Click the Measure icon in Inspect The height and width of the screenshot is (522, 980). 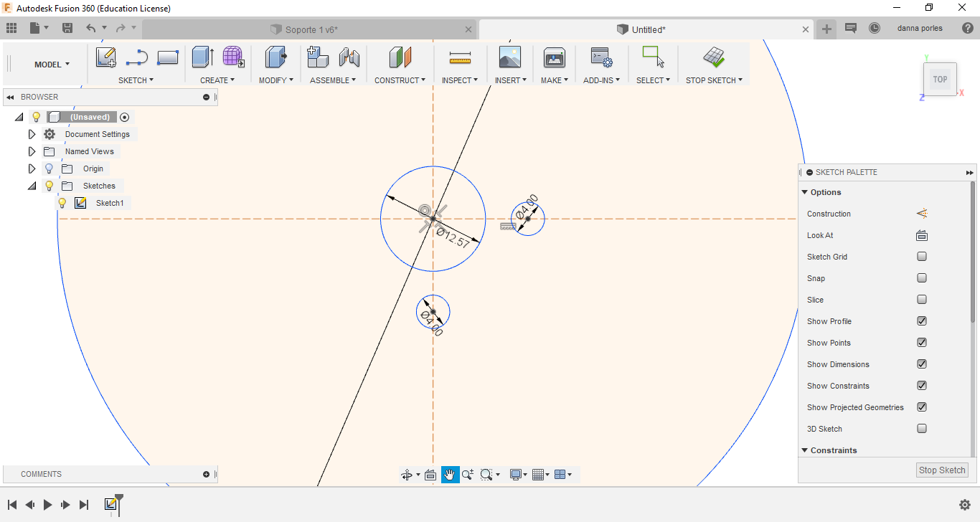[460, 57]
